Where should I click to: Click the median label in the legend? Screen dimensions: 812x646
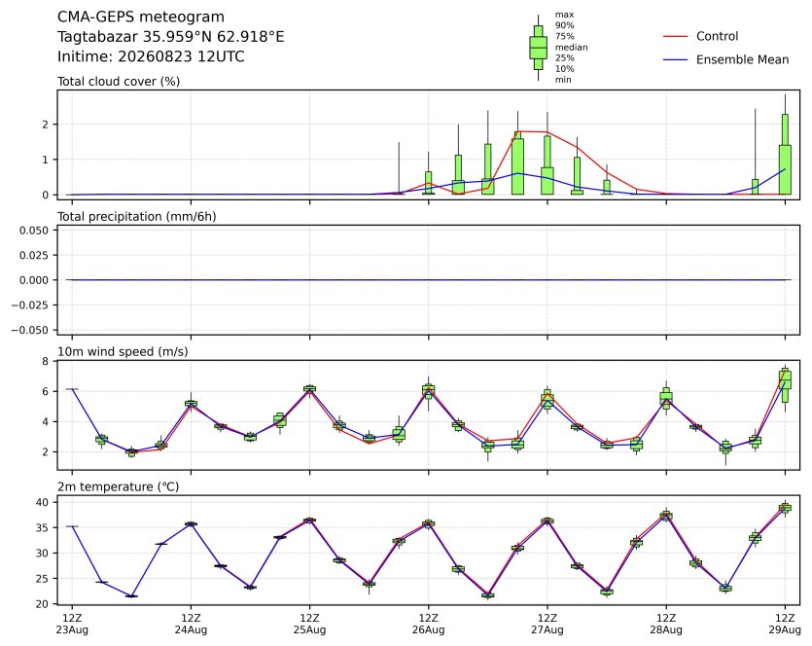(571, 47)
